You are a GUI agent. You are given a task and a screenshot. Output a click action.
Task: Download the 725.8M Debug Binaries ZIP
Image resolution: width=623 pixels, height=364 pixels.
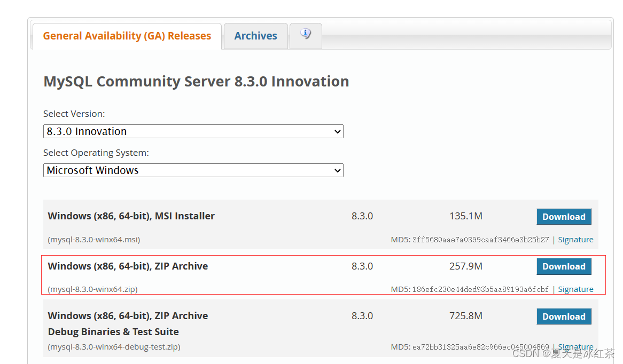(564, 316)
